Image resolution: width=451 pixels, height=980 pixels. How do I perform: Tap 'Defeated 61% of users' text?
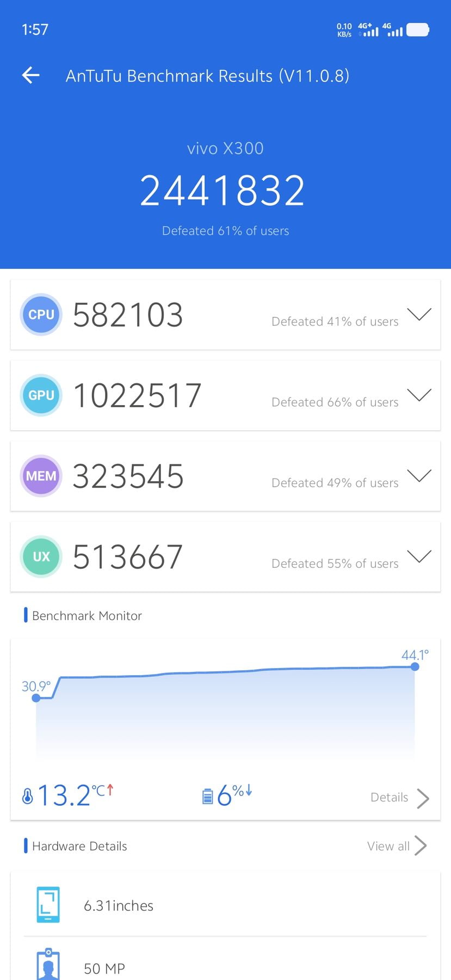[x=225, y=231]
